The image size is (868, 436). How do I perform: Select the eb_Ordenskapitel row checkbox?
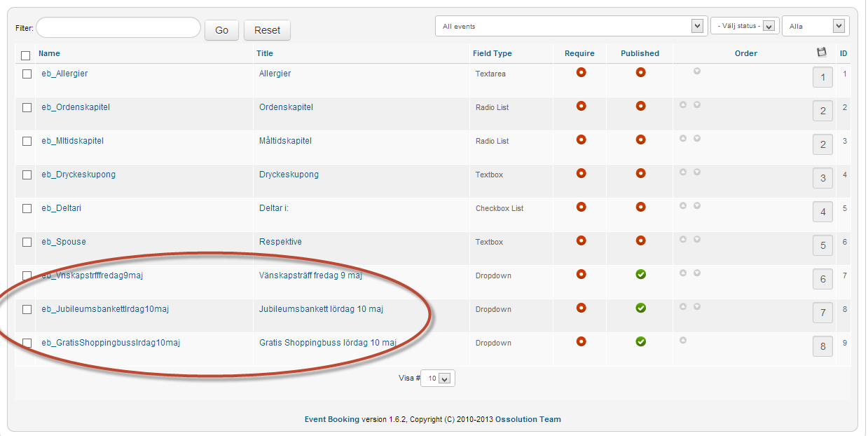pyautogui.click(x=27, y=108)
